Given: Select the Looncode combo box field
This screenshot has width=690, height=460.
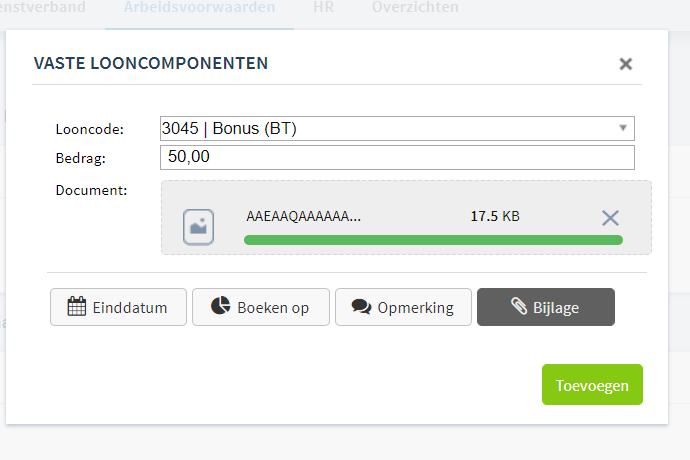Looking at the screenshot, I should coord(397,129).
